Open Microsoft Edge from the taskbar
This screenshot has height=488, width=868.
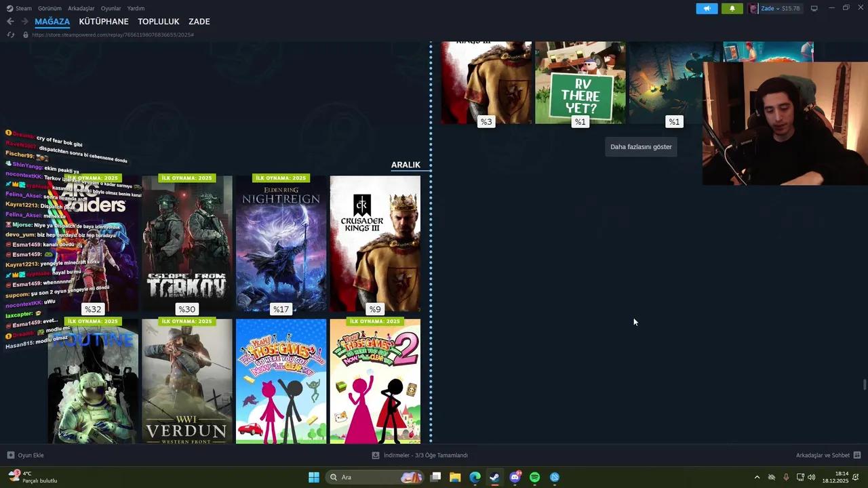coord(475,477)
